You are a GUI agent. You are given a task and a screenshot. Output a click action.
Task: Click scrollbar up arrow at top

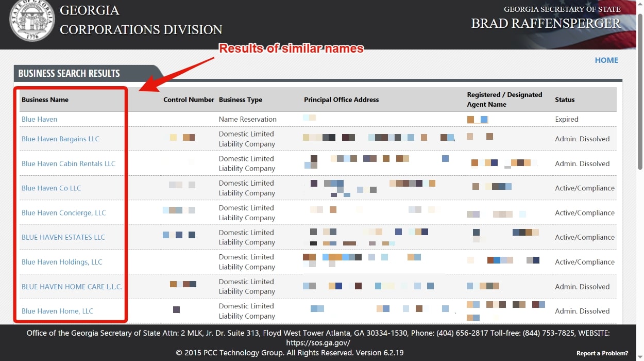pos(639,4)
